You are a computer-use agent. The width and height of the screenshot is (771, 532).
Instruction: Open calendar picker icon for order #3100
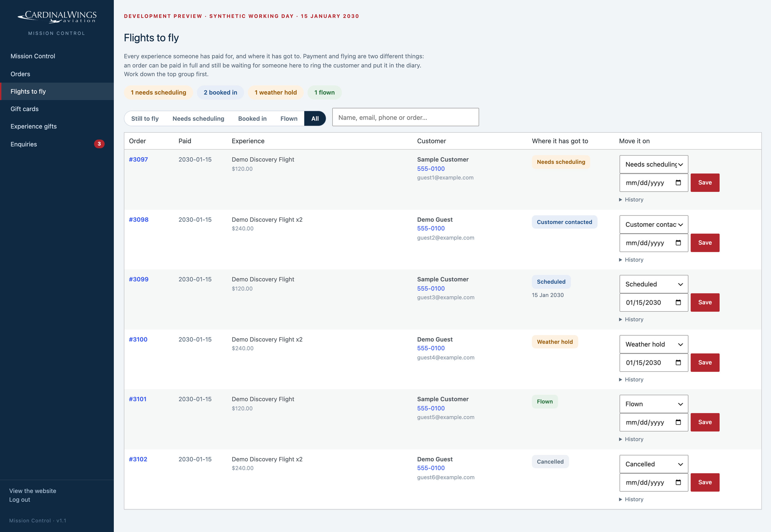pos(678,362)
